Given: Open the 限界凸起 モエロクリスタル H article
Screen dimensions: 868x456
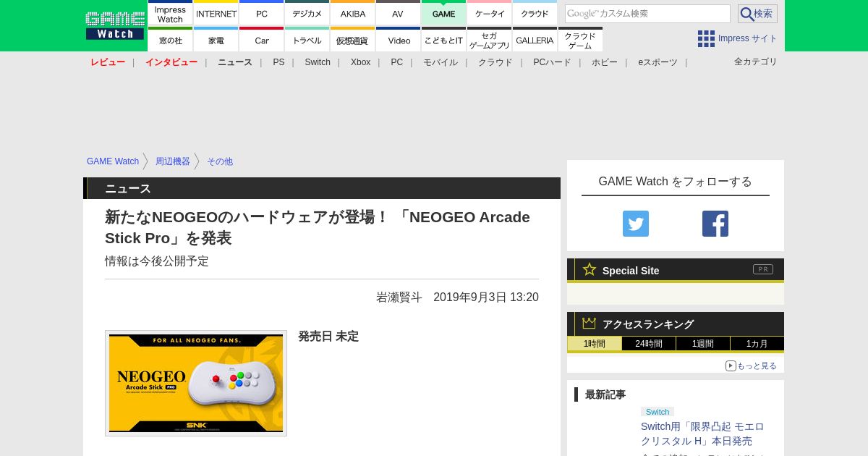Looking at the screenshot, I should (x=702, y=434).
